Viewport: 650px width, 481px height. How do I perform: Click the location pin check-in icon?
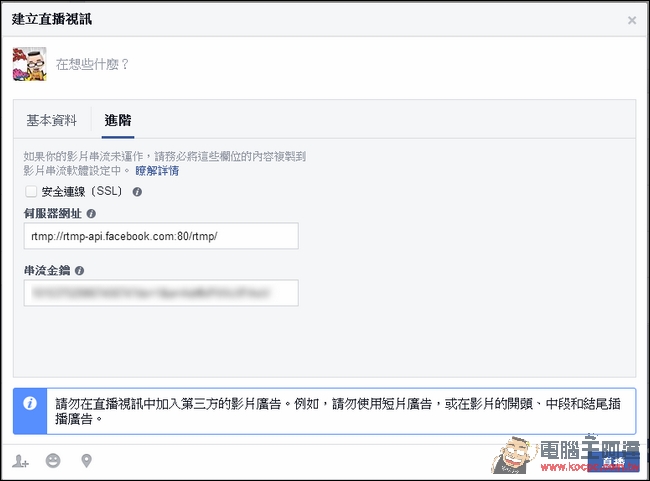coord(86,461)
